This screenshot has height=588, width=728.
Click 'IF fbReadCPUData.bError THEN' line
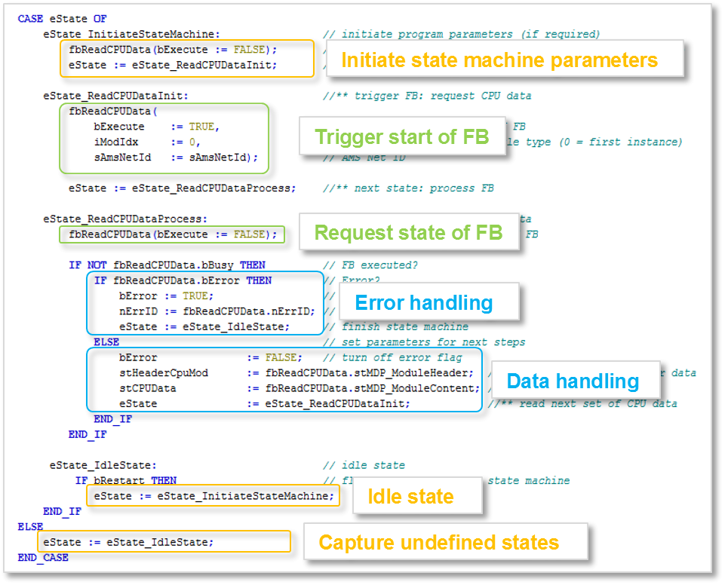[183, 280]
